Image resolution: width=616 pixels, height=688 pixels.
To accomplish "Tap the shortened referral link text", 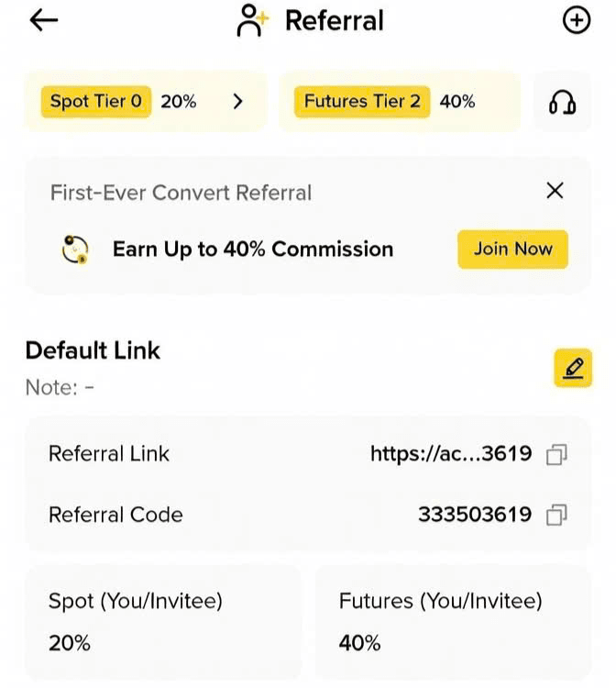I will pos(450,453).
